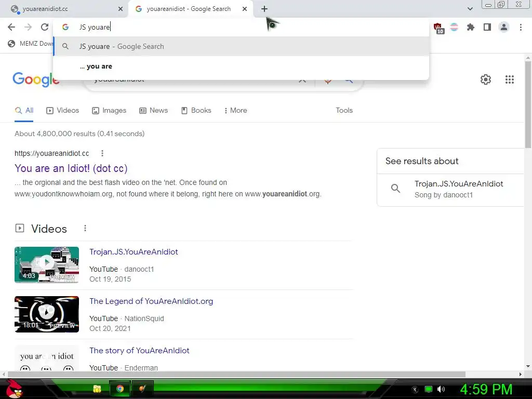Click the Google logo
This screenshot has width=532, height=399.
point(36,79)
